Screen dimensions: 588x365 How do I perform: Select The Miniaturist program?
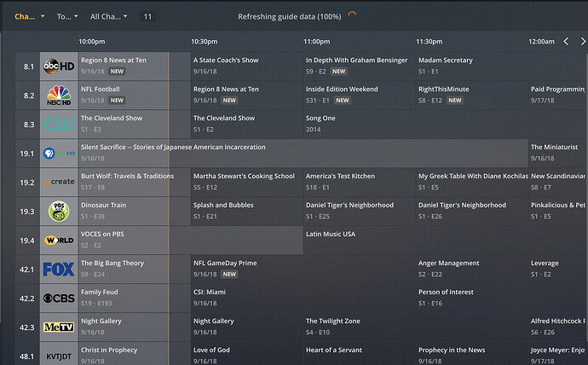(x=558, y=154)
